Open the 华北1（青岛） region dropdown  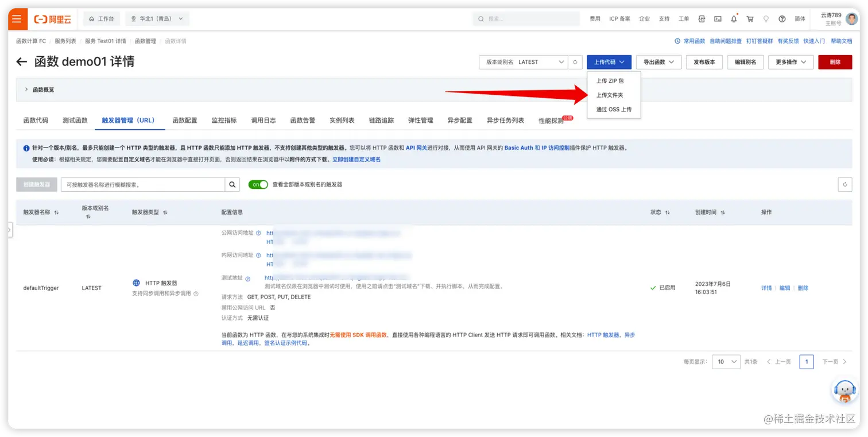[x=157, y=19]
